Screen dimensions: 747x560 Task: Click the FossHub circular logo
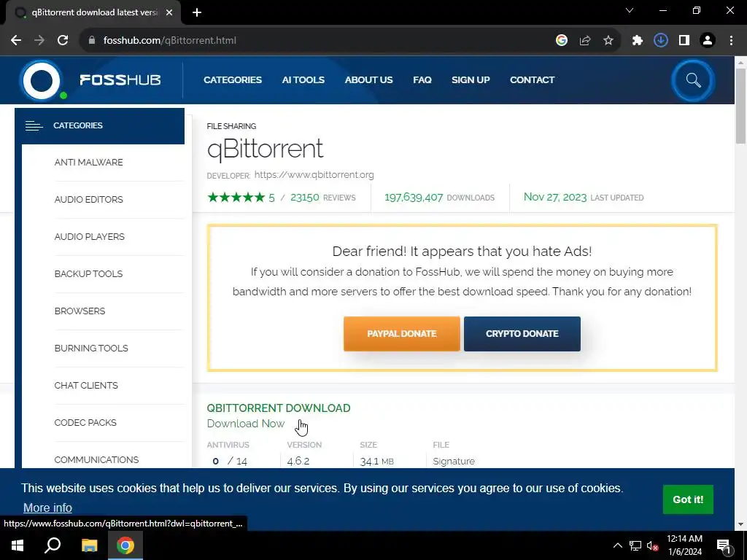coord(42,80)
